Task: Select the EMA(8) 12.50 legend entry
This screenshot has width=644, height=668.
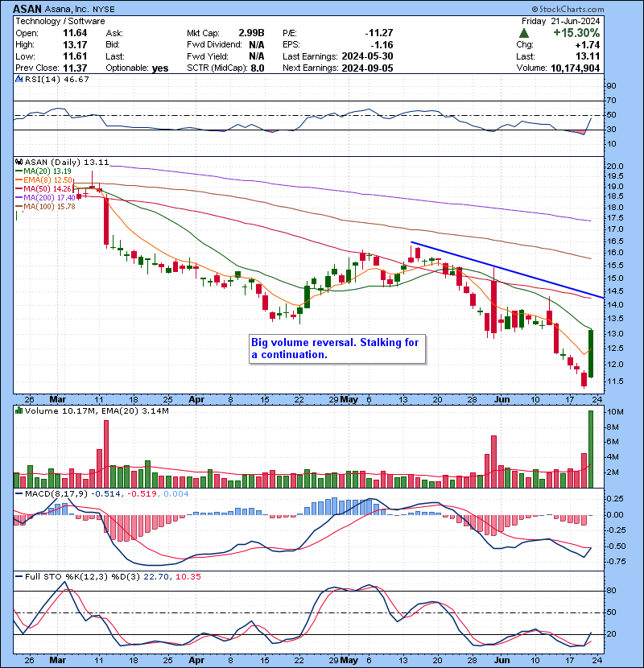Action: [44, 180]
